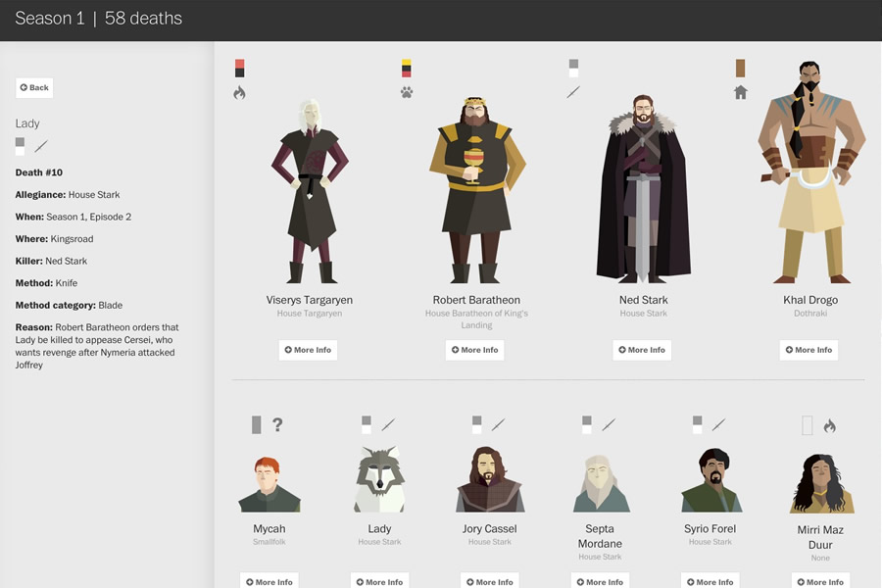
Task: Click the blade icon above Ned Stark
Action: point(573,92)
